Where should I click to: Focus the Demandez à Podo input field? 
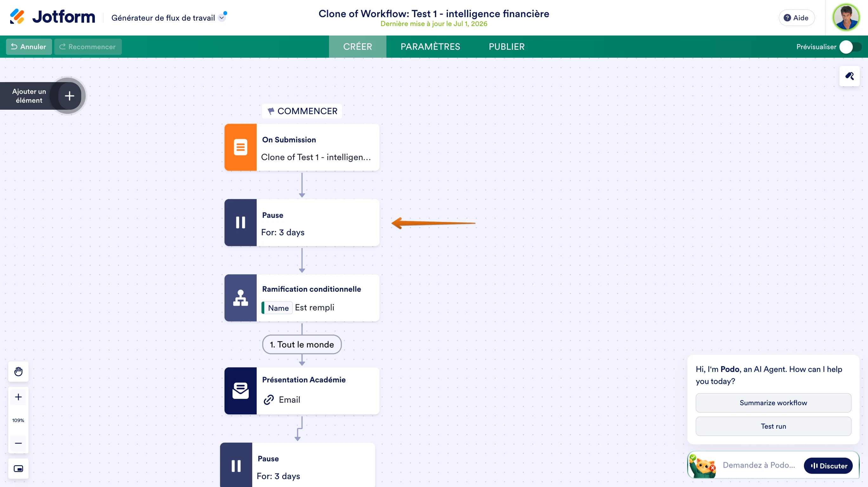click(x=759, y=465)
